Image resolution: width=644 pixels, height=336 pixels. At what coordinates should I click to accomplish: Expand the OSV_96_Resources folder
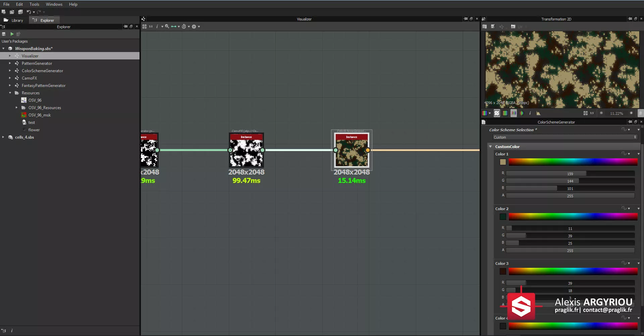16,108
